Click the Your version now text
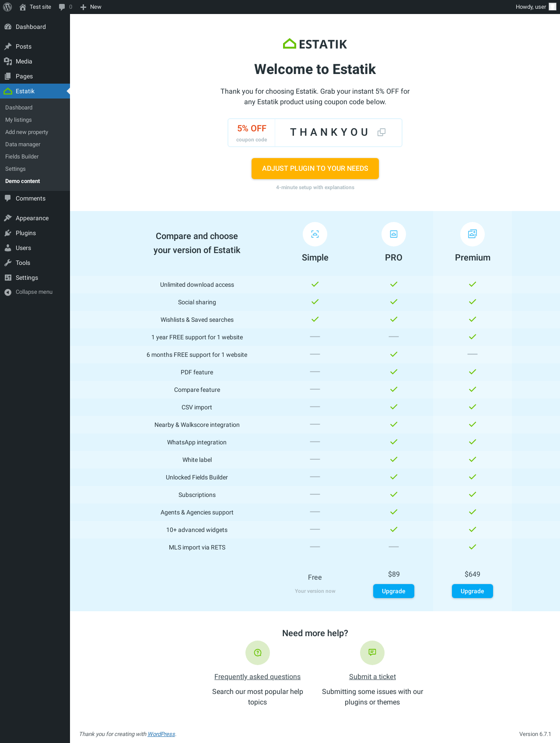 click(x=315, y=591)
